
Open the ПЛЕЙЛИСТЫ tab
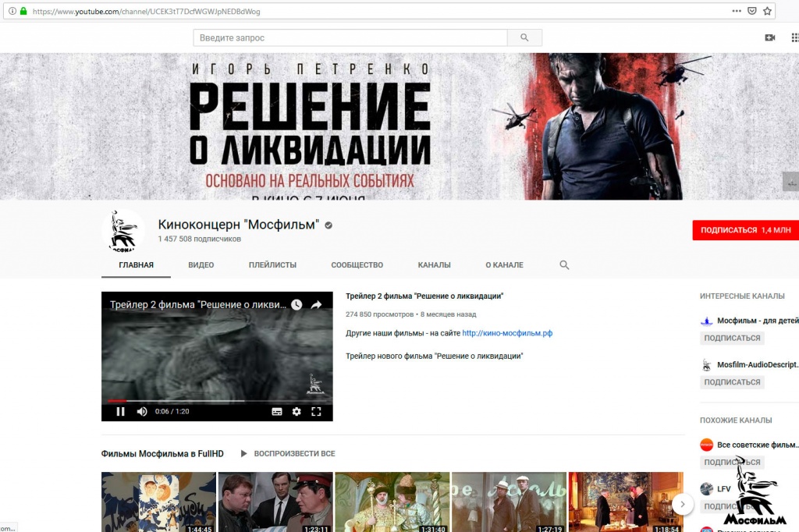point(272,265)
